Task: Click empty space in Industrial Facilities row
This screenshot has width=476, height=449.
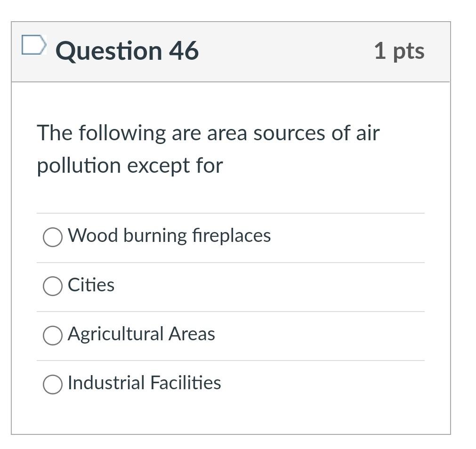Action: [x=322, y=385]
